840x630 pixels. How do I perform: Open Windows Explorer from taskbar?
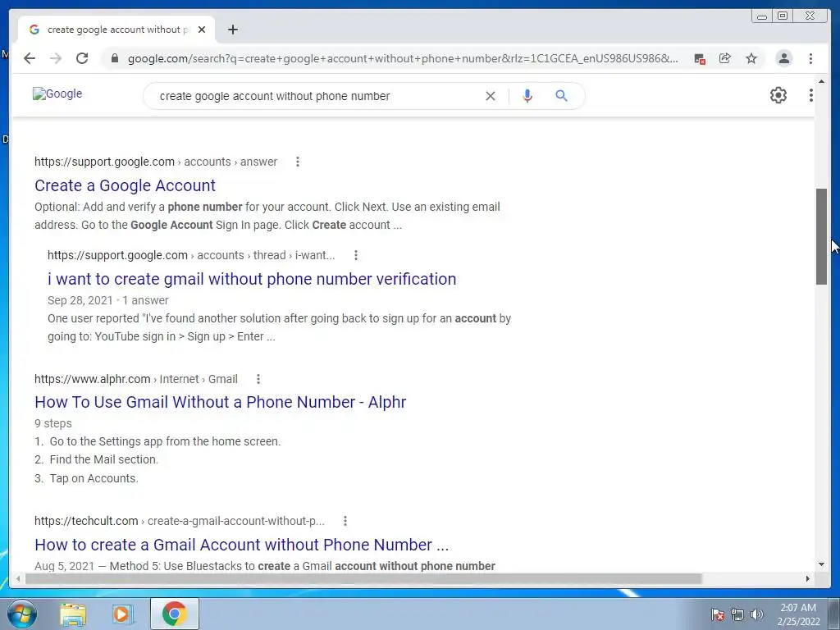coord(73,614)
